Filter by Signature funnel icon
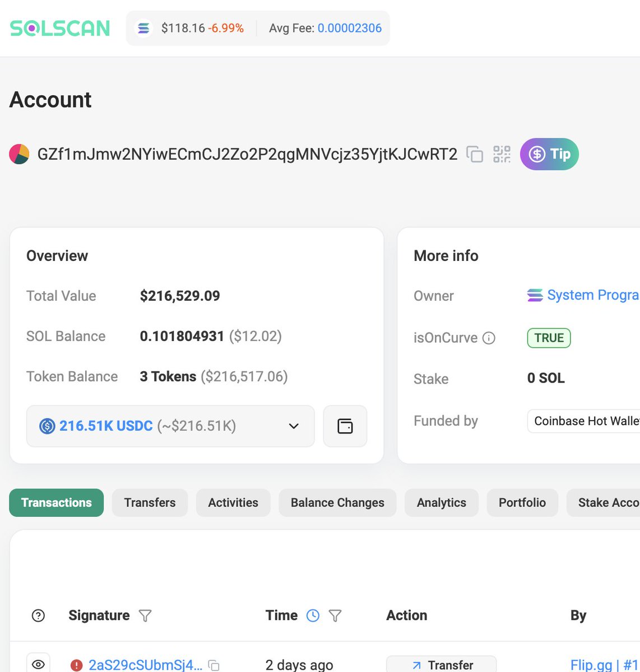The image size is (640, 672). pos(145,615)
